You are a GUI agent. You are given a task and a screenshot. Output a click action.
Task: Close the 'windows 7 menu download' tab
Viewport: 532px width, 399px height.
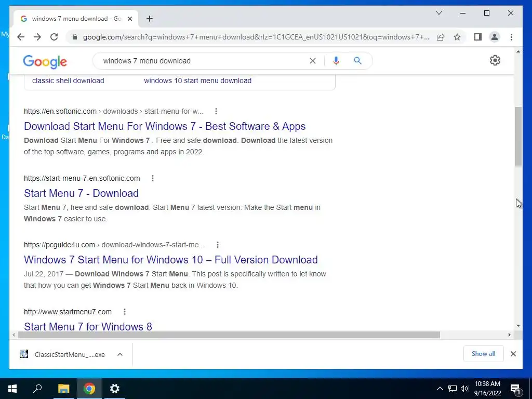coord(129,19)
